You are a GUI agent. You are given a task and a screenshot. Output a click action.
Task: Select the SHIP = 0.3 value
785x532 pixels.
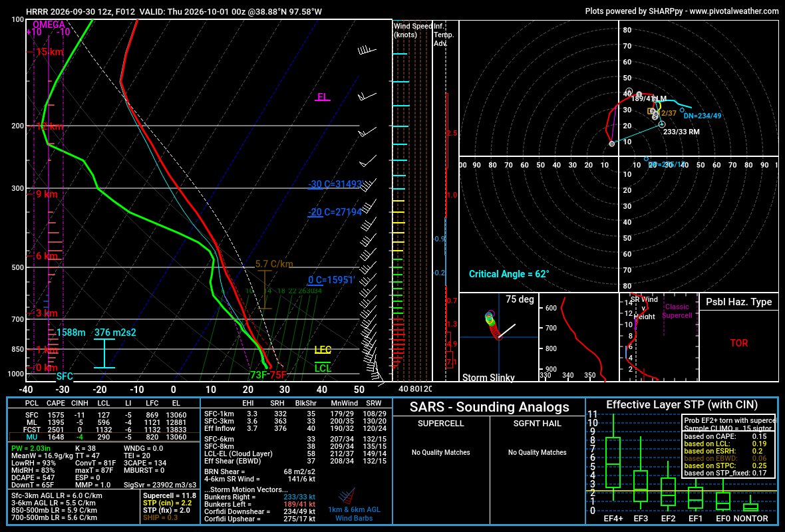coord(160,517)
